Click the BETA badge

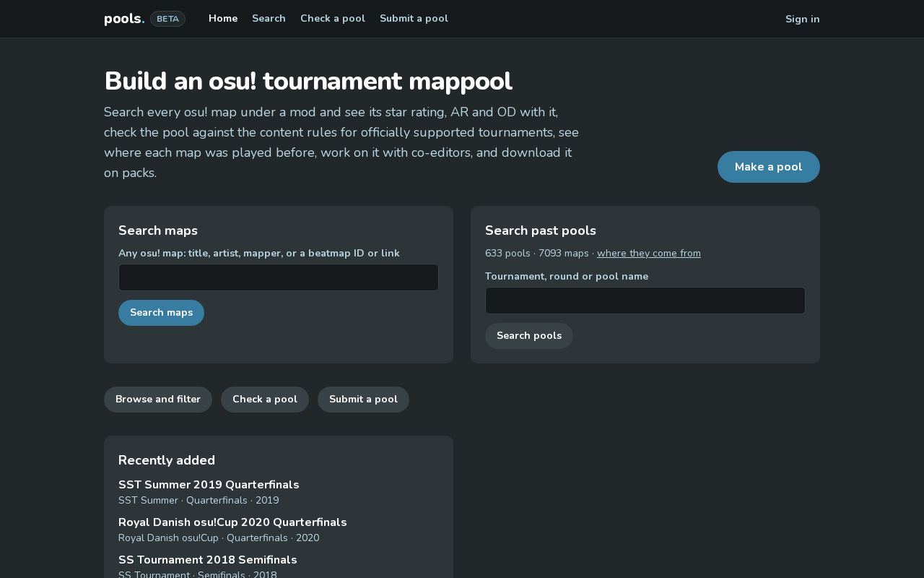pyautogui.click(x=167, y=19)
